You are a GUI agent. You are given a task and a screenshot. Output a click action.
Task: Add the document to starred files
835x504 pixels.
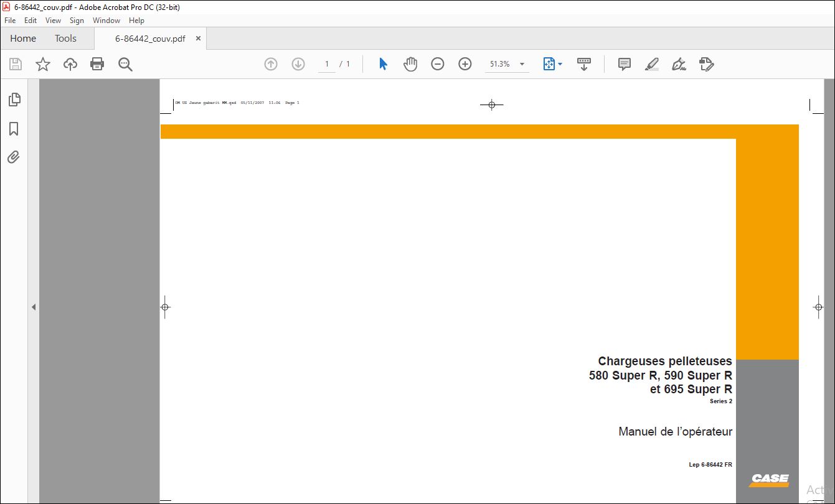43,64
